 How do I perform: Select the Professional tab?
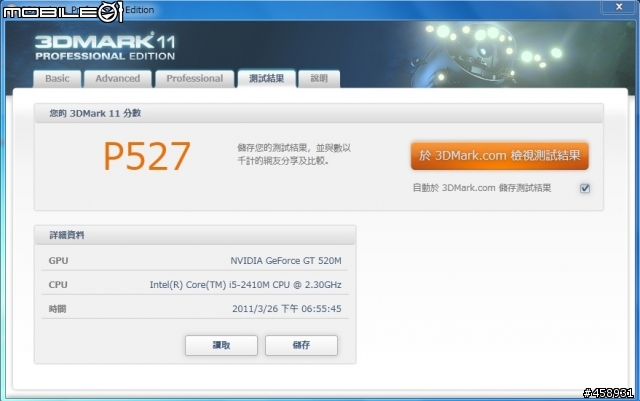click(x=195, y=78)
